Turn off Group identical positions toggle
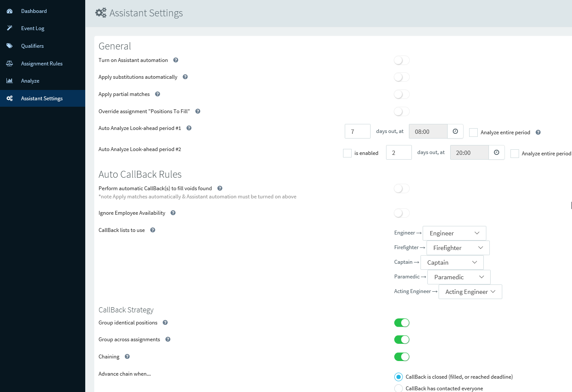572x392 pixels. point(402,323)
